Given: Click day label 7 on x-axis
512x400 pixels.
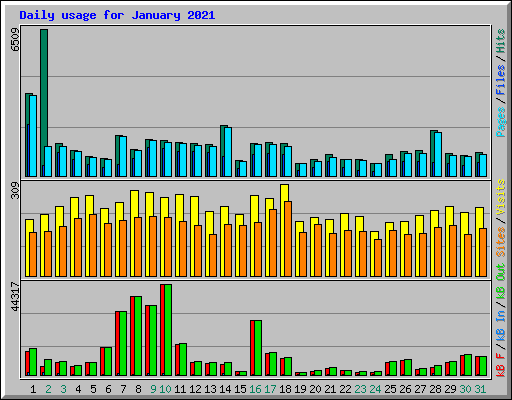Looking at the screenshot, I should [123, 389].
